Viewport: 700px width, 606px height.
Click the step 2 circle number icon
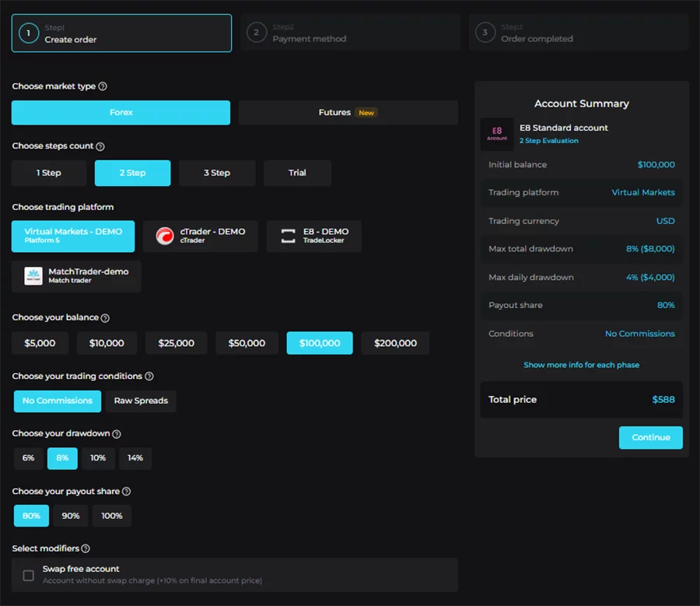tap(256, 33)
